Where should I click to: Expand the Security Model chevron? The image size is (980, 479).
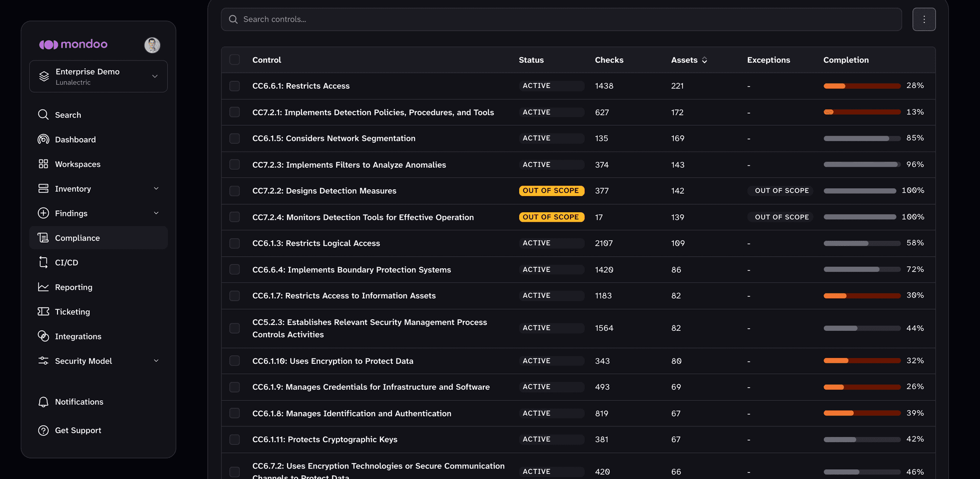point(156,361)
